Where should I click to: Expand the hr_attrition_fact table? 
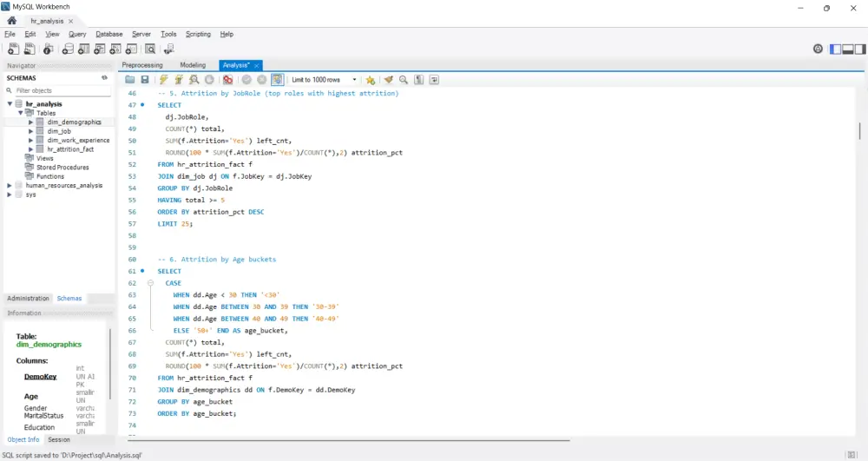31,149
